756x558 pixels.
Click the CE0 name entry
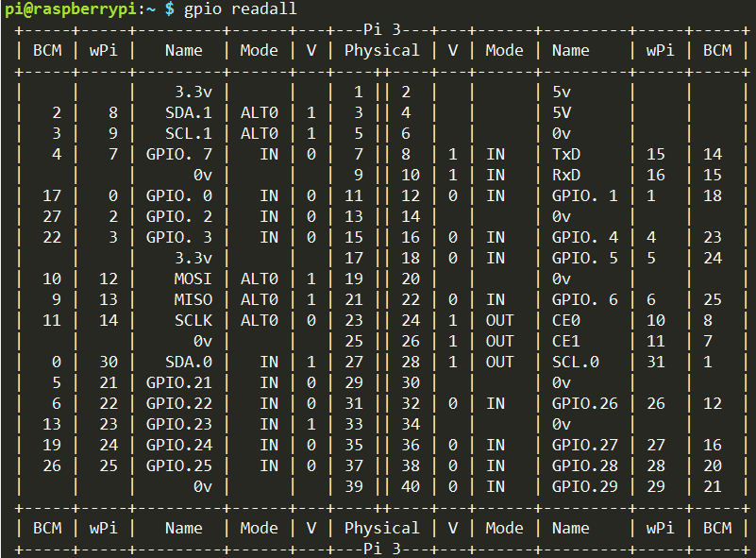tap(566, 320)
